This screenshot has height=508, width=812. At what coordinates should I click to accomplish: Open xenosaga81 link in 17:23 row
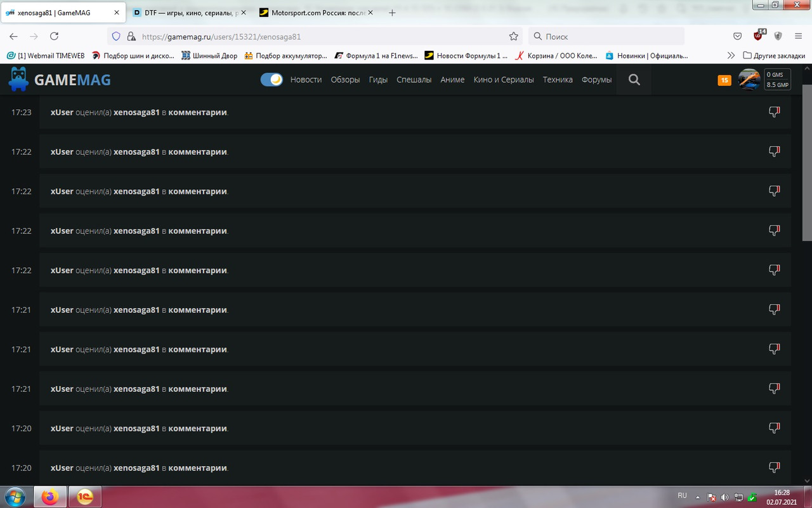pyautogui.click(x=136, y=112)
